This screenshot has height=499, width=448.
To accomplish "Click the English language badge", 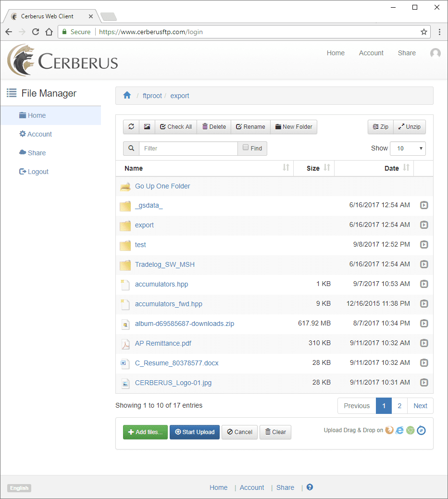I will click(19, 488).
